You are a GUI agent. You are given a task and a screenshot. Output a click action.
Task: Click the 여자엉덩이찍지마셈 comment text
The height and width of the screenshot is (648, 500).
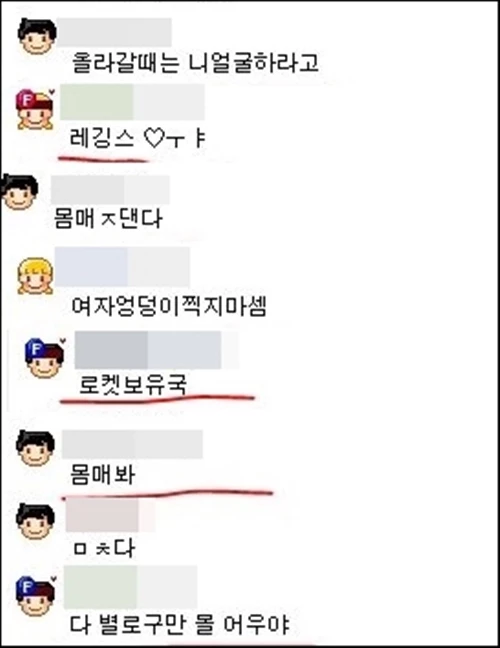coord(169,306)
